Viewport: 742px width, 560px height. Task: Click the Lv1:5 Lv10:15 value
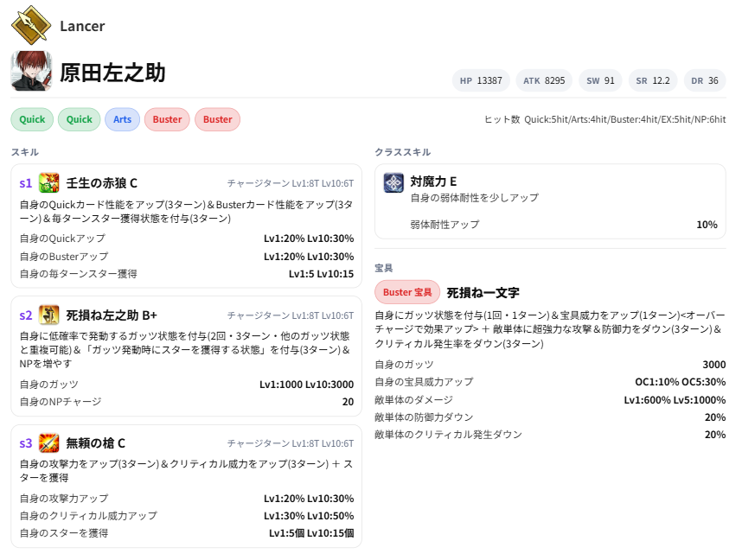322,274
